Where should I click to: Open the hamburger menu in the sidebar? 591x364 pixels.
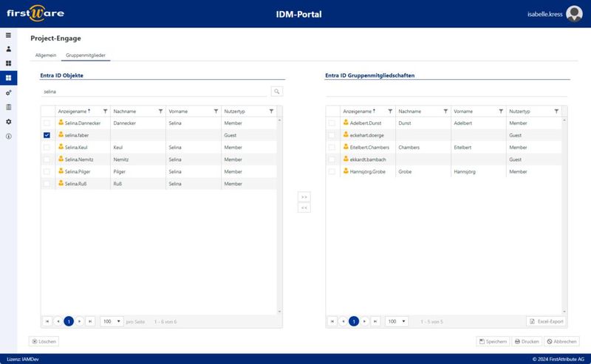(x=8, y=35)
